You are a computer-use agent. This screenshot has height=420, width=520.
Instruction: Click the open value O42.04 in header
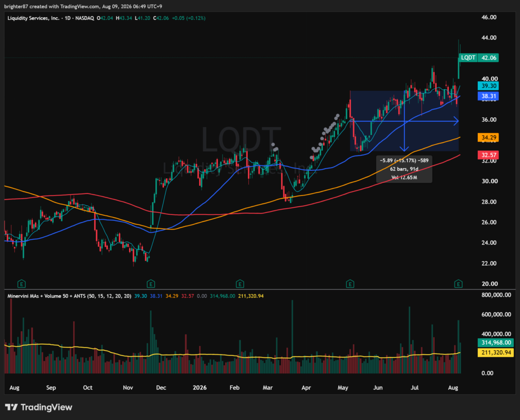click(x=105, y=18)
